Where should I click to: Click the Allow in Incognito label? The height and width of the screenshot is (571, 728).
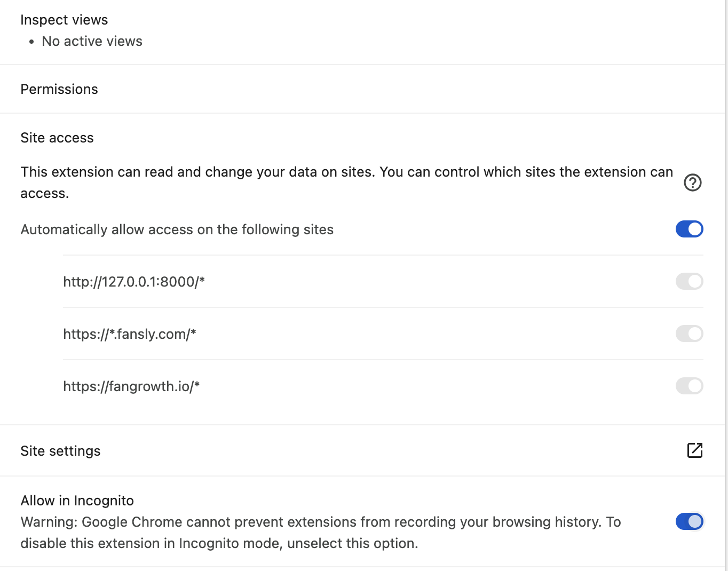(x=77, y=501)
